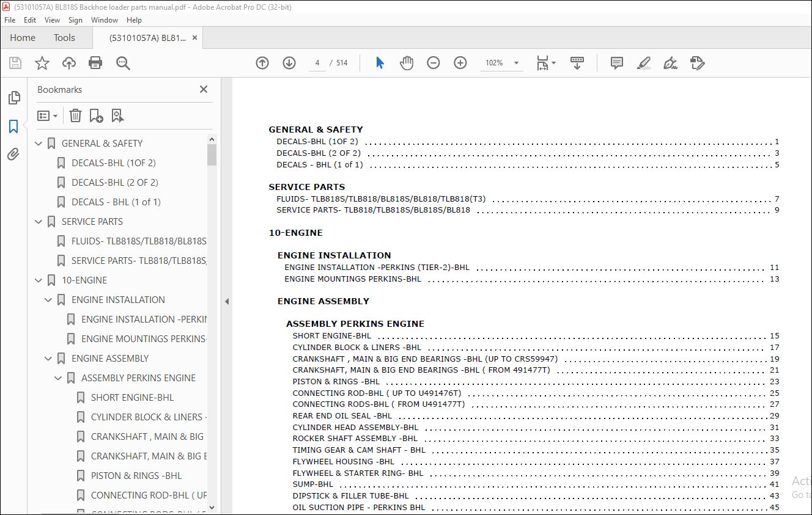This screenshot has width=812, height=515.
Task: Select the highlight text pen tool
Action: [643, 63]
